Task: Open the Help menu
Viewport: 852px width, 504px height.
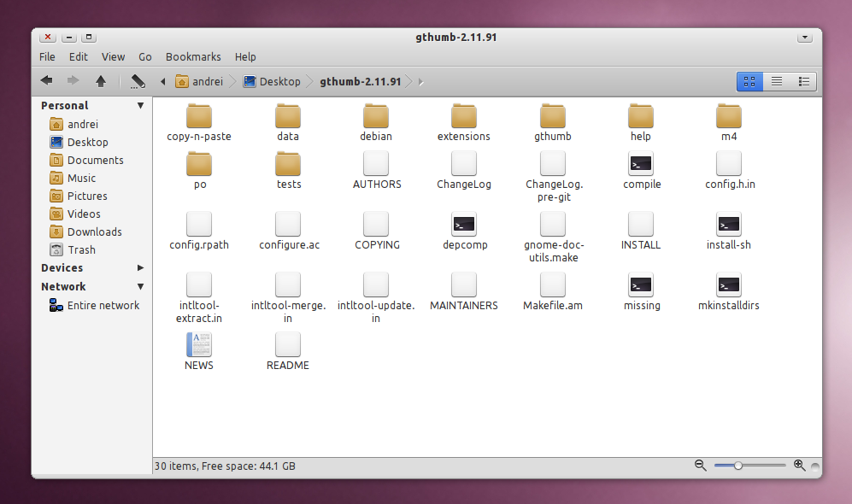Action: pos(245,56)
